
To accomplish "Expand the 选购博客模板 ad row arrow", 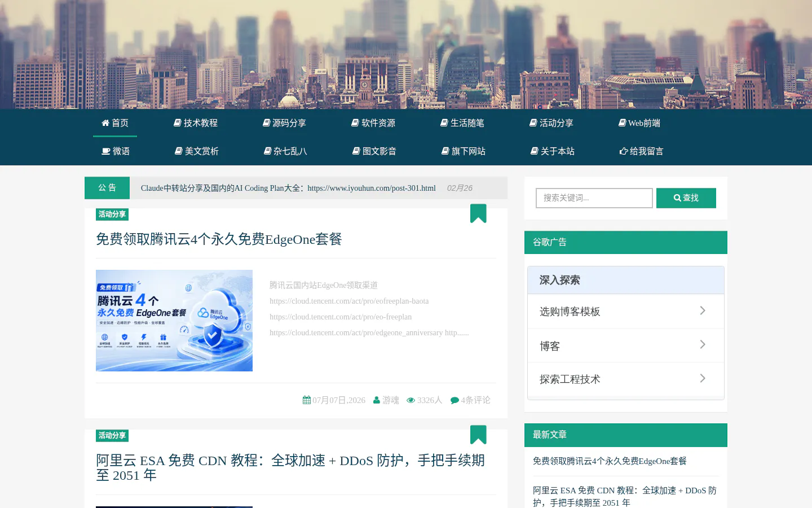I will tap(703, 310).
